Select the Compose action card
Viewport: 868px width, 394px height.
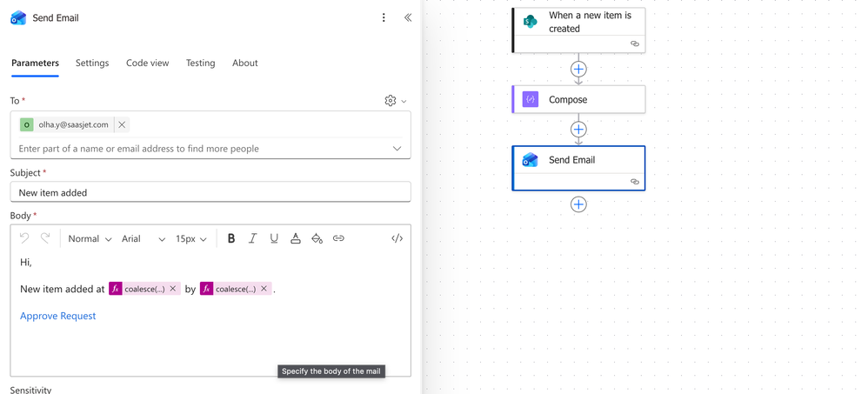pyautogui.click(x=579, y=100)
